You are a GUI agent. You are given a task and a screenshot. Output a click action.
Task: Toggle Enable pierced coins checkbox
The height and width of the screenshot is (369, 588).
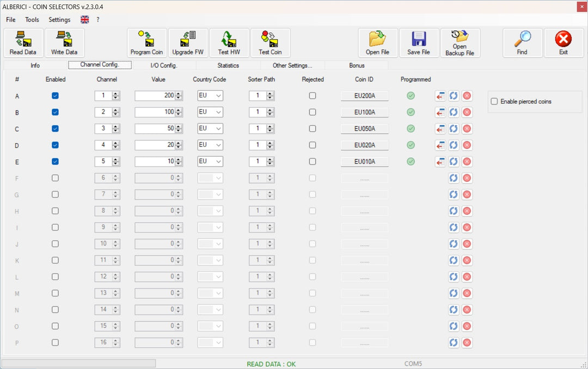(x=494, y=101)
